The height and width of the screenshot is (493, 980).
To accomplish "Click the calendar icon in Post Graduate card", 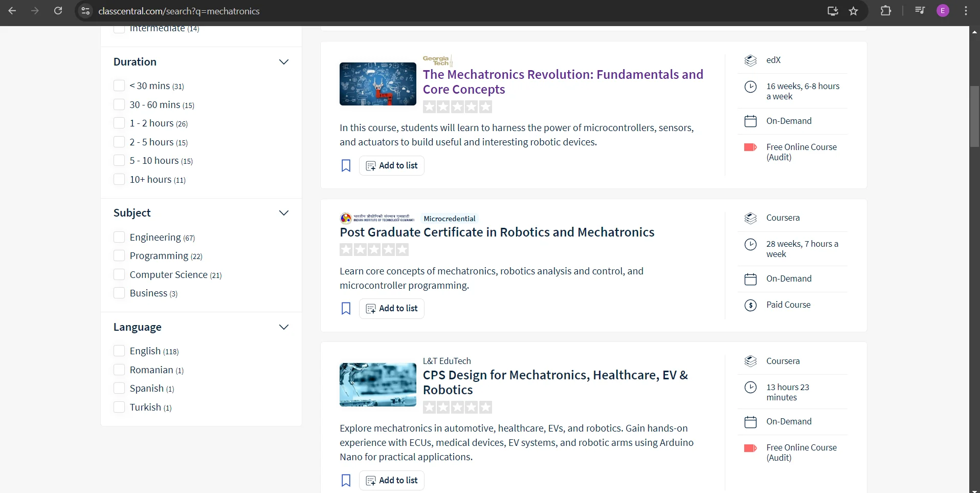I will (x=750, y=279).
